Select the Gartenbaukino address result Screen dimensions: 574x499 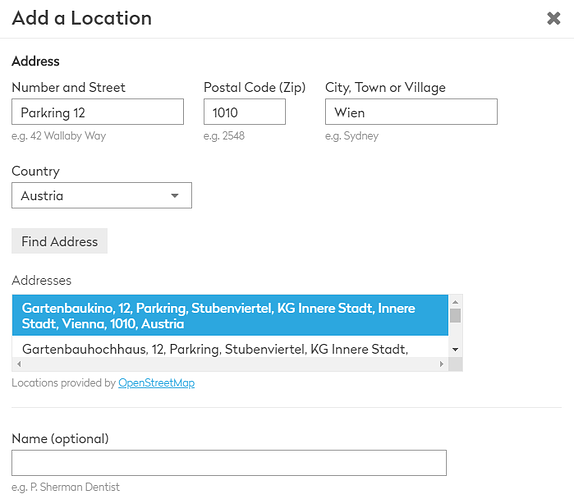(x=230, y=316)
